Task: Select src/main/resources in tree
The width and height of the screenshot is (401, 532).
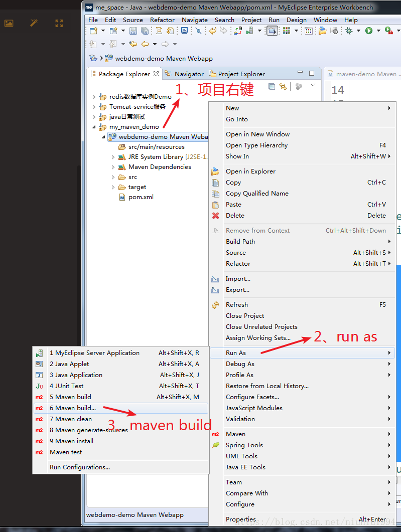Action: (152, 147)
